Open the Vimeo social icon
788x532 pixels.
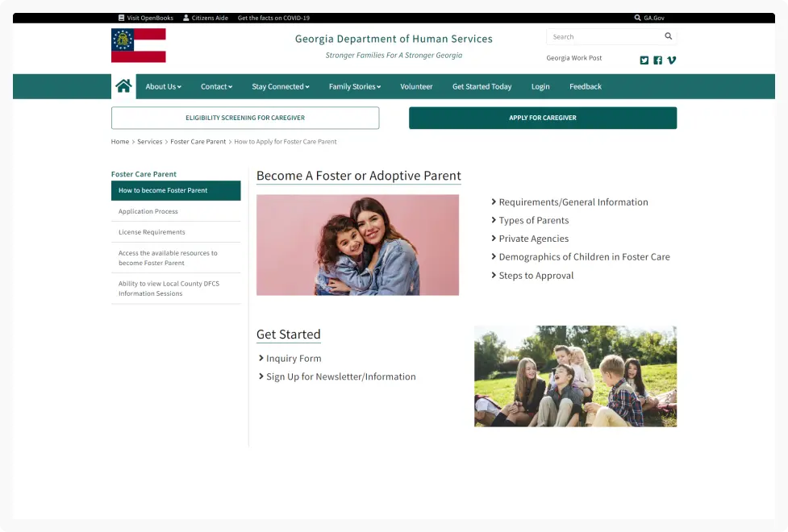[x=671, y=60]
